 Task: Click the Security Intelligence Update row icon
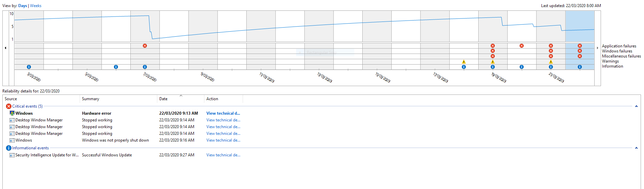tap(12, 155)
